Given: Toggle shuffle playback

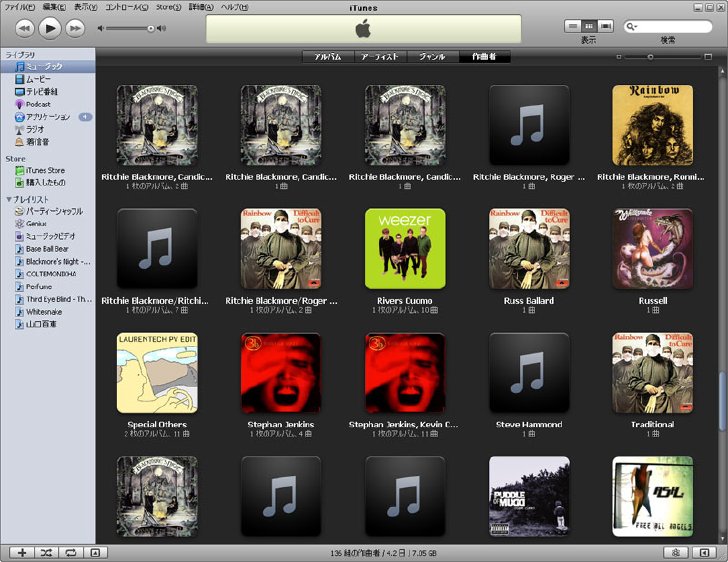Looking at the screenshot, I should pyautogui.click(x=46, y=552).
